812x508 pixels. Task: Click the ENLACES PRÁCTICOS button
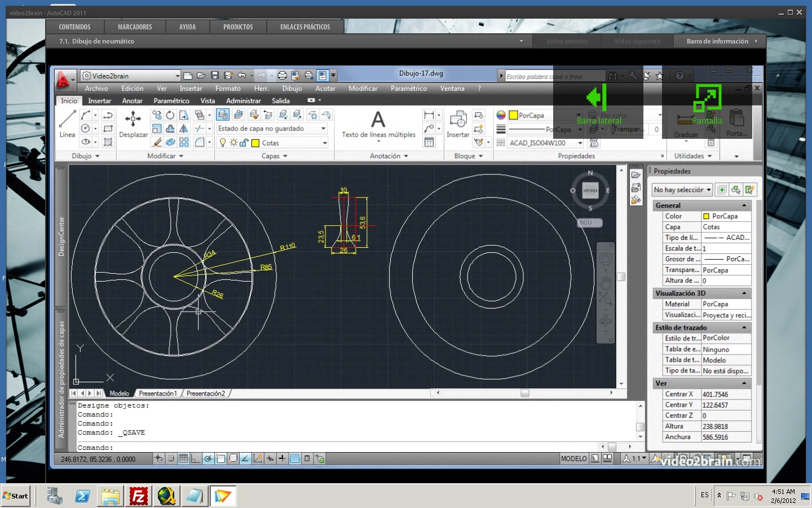(x=305, y=27)
